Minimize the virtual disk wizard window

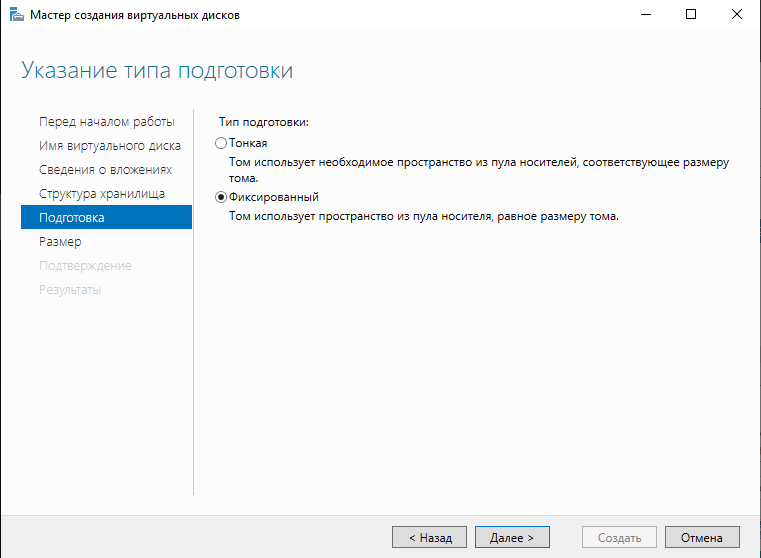click(x=644, y=15)
